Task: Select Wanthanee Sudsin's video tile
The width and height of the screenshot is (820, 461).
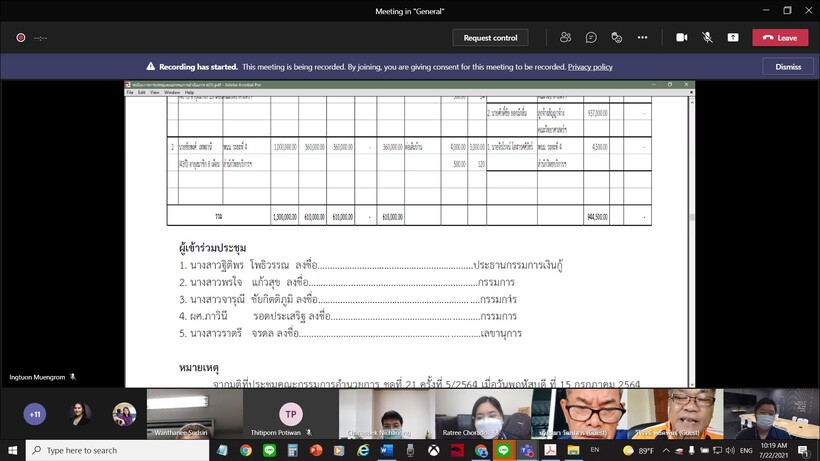Action: pos(180,414)
